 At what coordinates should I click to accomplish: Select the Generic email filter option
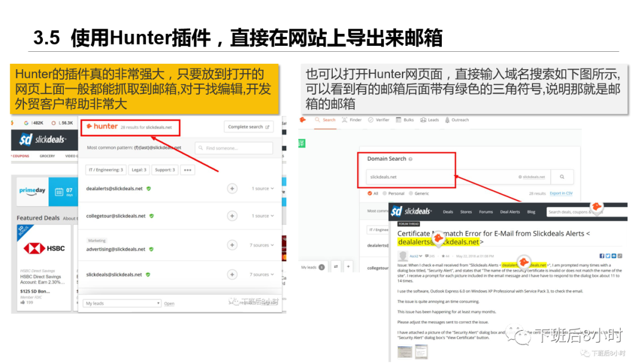point(411,194)
